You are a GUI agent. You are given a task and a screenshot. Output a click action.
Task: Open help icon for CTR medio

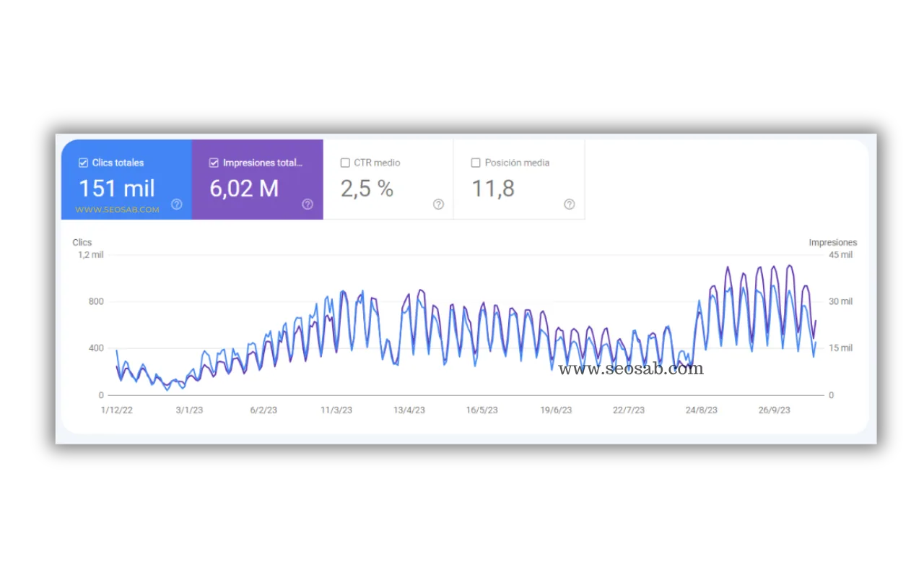point(438,204)
